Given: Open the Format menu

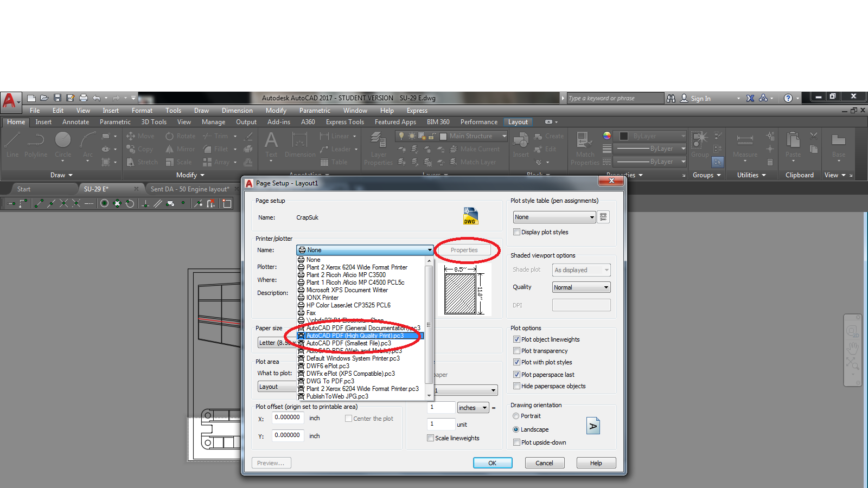Looking at the screenshot, I should tap(142, 111).
